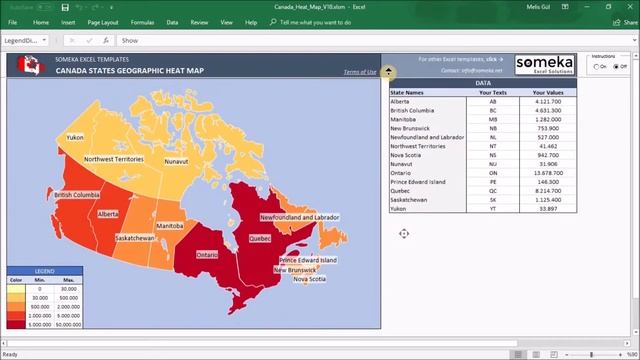Click the zoom slider handle
The height and width of the screenshot is (360, 640).
click(x=591, y=355)
